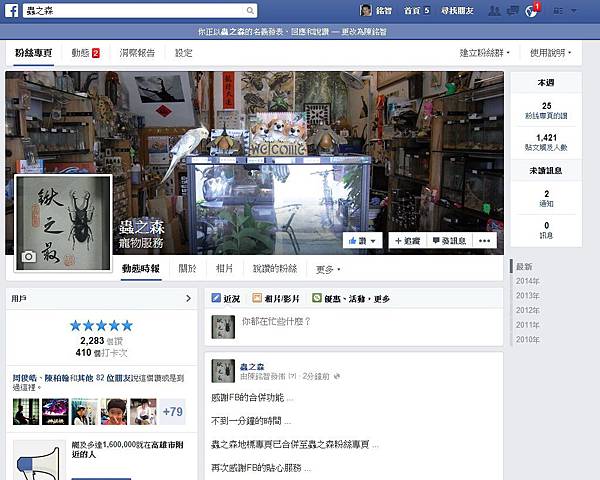Open the messages icon in top bar
This screenshot has width=600, height=480.
tap(512, 11)
